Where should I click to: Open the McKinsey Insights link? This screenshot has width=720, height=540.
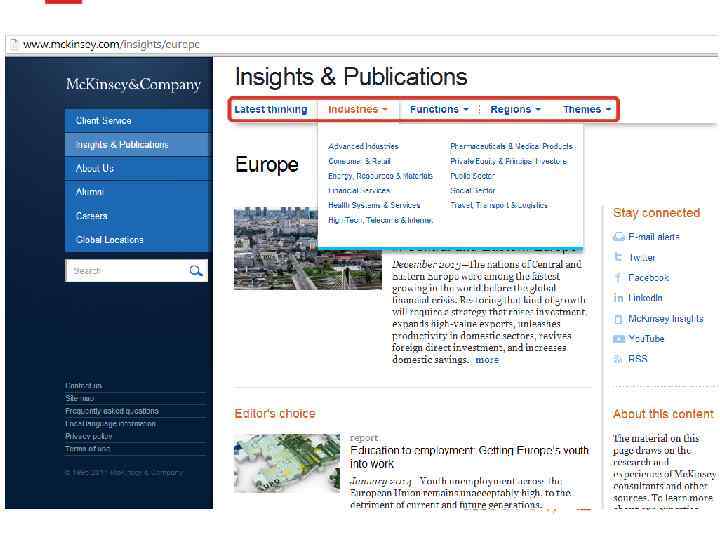[x=665, y=319]
